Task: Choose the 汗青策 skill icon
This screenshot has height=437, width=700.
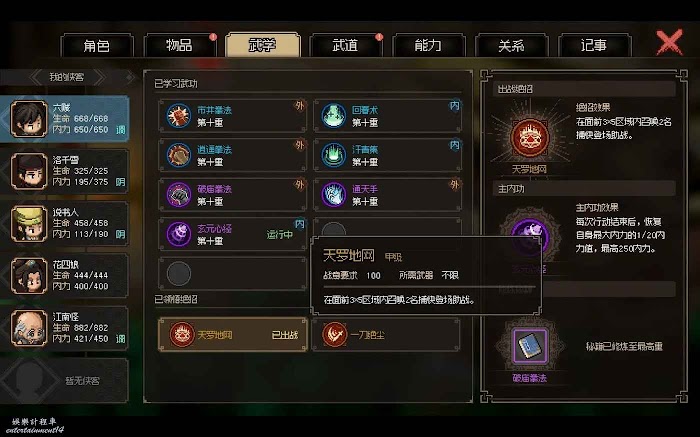Action: click(333, 155)
